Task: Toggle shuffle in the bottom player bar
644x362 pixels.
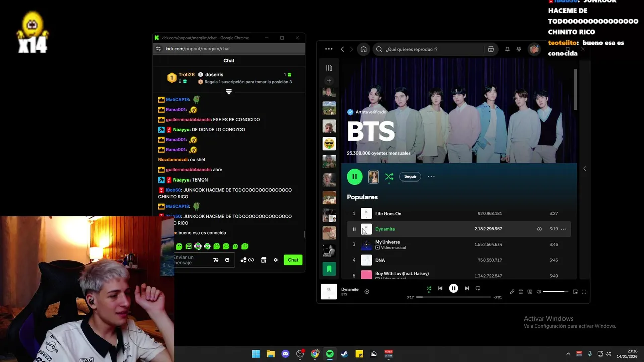Action: click(x=429, y=289)
